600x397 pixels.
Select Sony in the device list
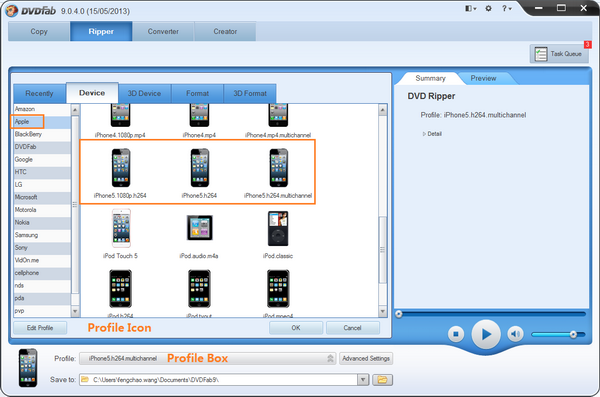click(42, 248)
